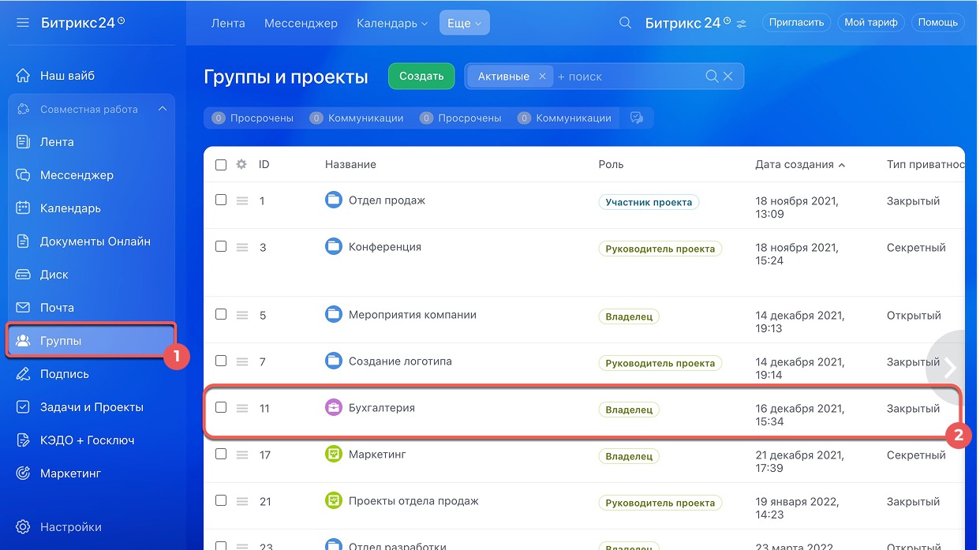
Task: Open Задачи и Проекты sidebar item
Action: 92,407
